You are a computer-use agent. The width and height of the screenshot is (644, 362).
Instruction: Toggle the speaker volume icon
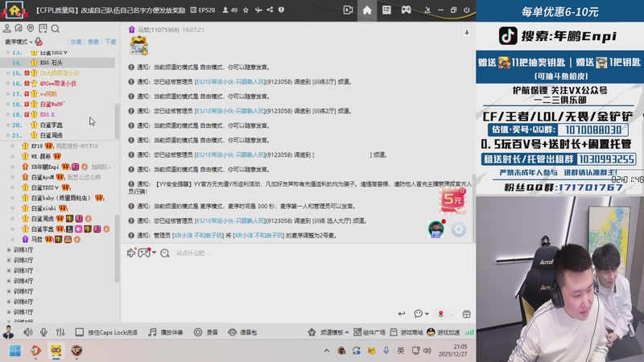28,332
